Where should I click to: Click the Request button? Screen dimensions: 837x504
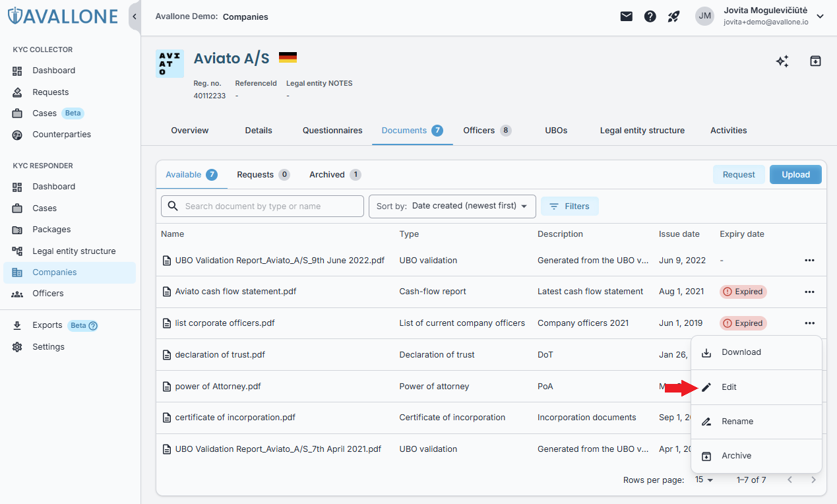(x=739, y=175)
